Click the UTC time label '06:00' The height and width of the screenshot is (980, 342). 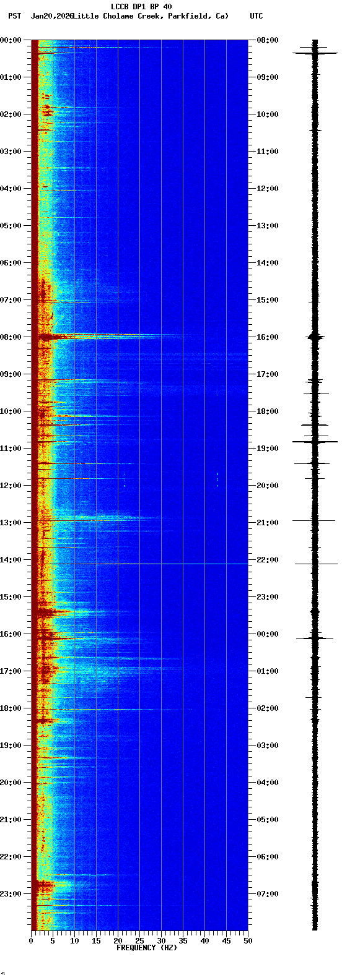268,857
